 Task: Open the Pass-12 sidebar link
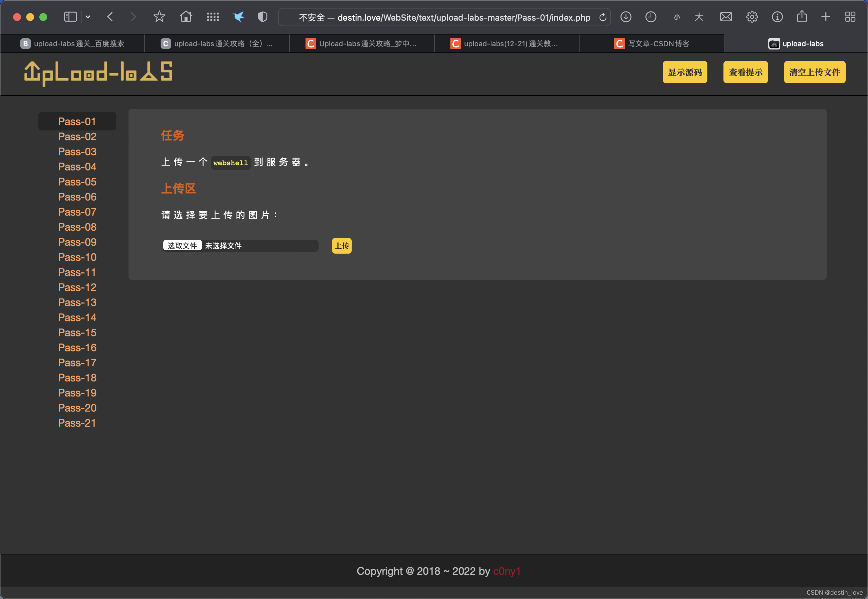point(77,287)
